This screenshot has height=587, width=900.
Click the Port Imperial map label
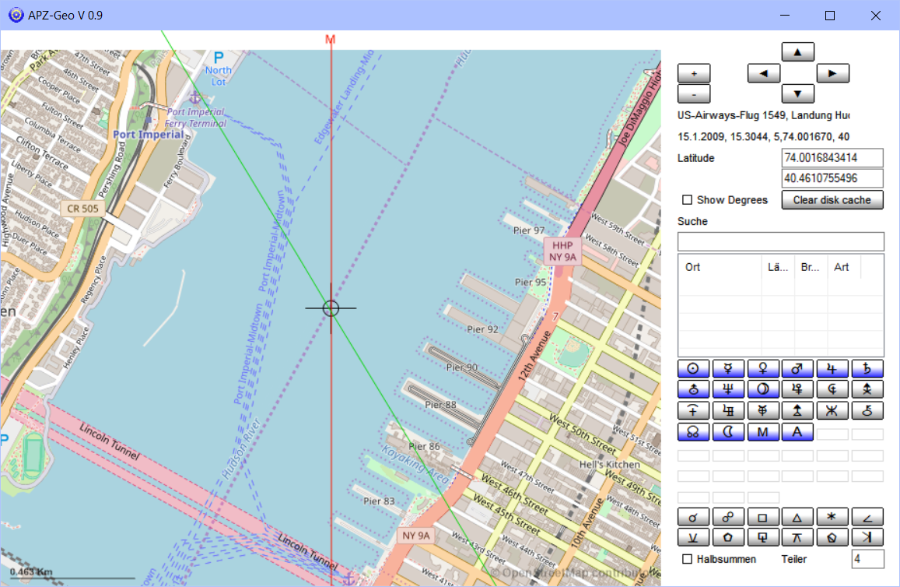(148, 134)
